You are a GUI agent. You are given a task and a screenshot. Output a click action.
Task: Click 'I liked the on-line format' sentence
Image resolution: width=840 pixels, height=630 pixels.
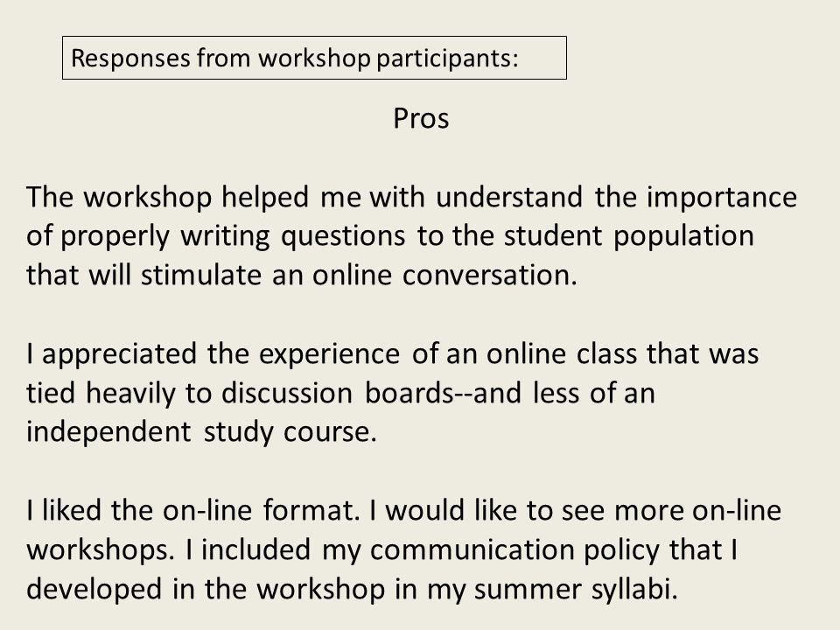pyautogui.click(x=193, y=509)
